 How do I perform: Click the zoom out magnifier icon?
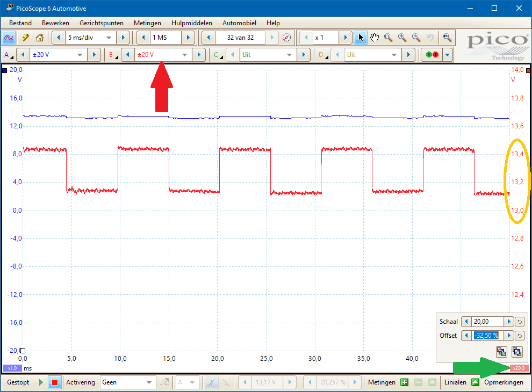pos(416,38)
